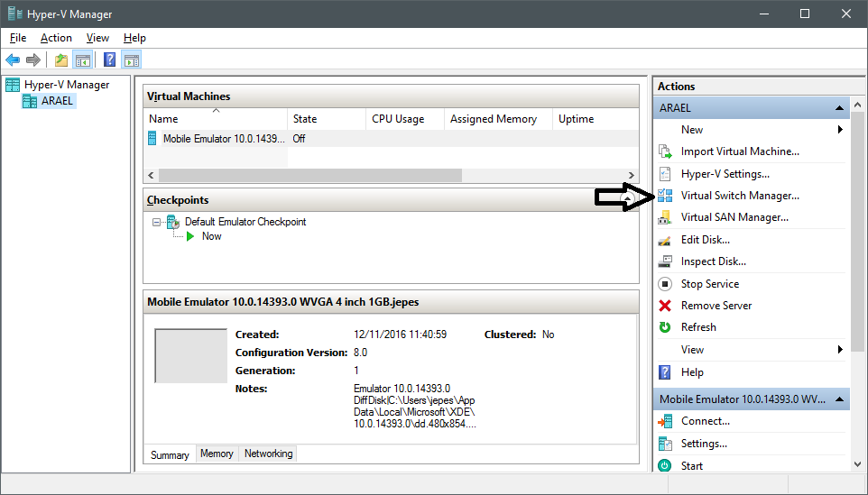Click the VM preview thumbnail

(x=191, y=355)
